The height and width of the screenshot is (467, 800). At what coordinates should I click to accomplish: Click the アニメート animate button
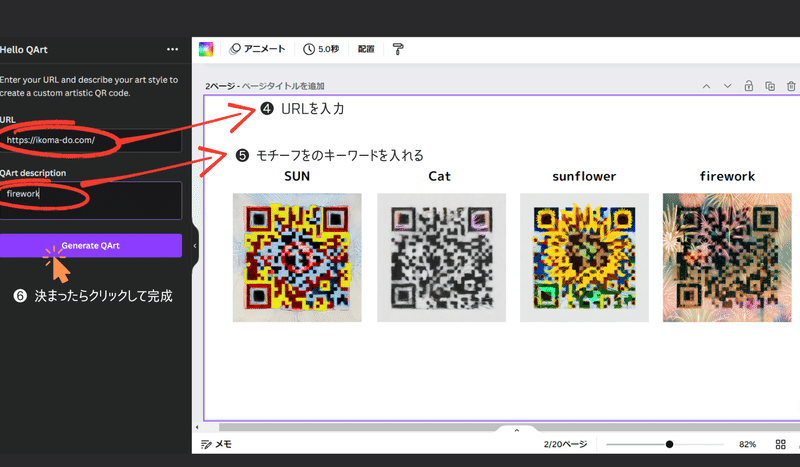(257, 49)
